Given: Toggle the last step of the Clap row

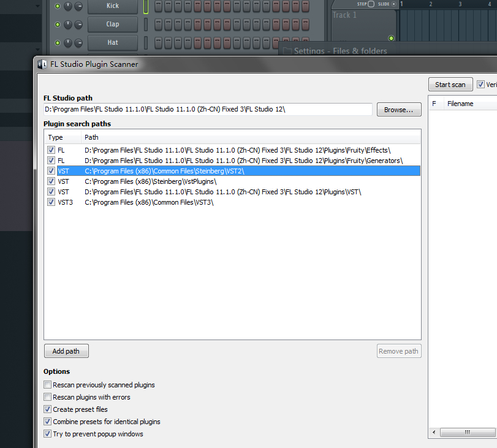Looking at the screenshot, I should pos(306,25).
